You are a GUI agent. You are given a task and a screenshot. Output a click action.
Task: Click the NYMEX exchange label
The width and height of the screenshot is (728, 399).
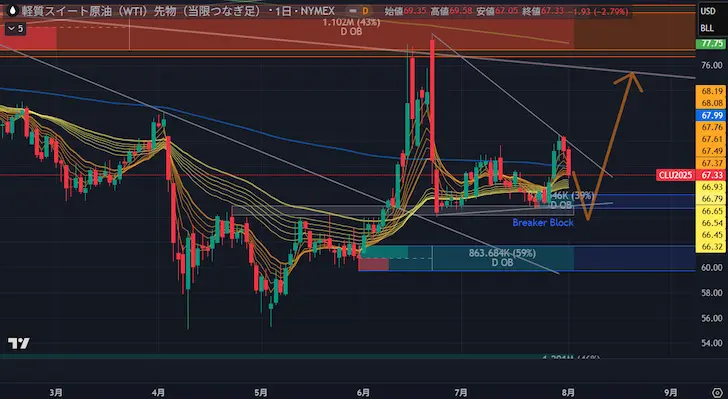pos(317,11)
